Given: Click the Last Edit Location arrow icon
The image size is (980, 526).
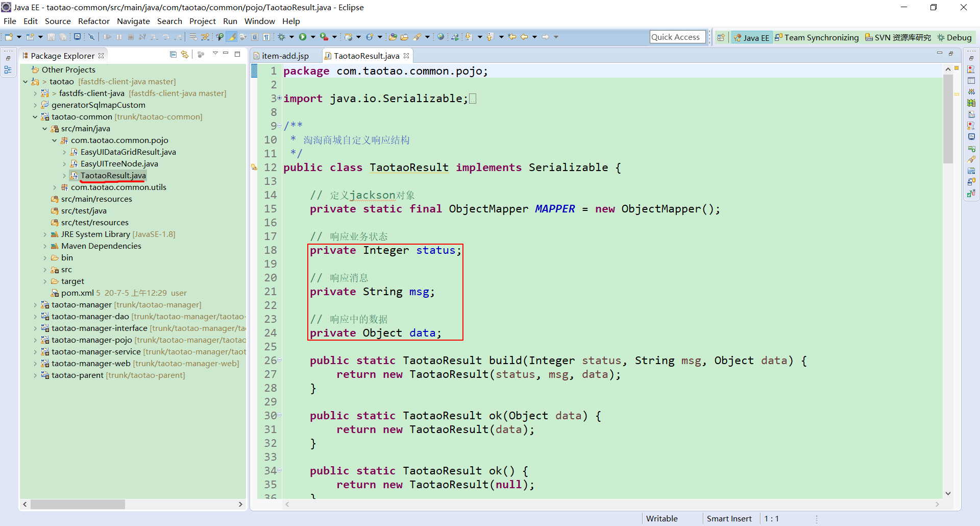Looking at the screenshot, I should (512, 37).
